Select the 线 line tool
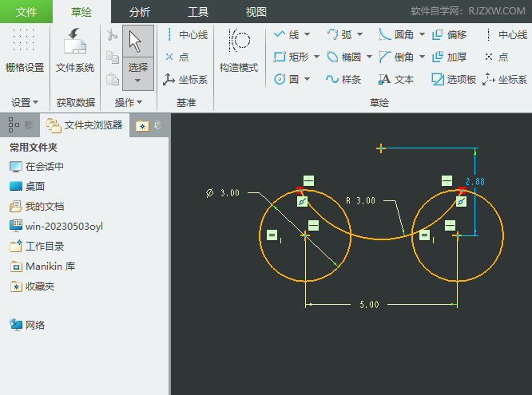Viewport: 532px width, 395px height. point(286,34)
